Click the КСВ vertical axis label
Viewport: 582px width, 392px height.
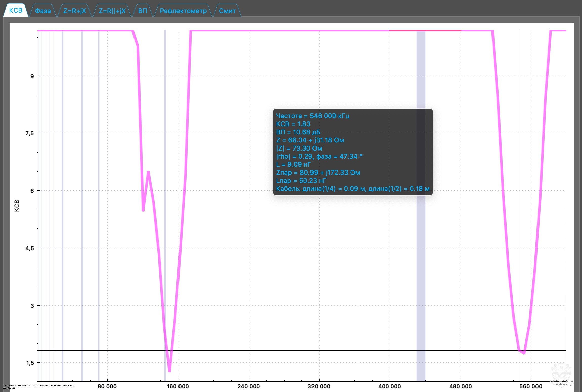[x=17, y=205]
